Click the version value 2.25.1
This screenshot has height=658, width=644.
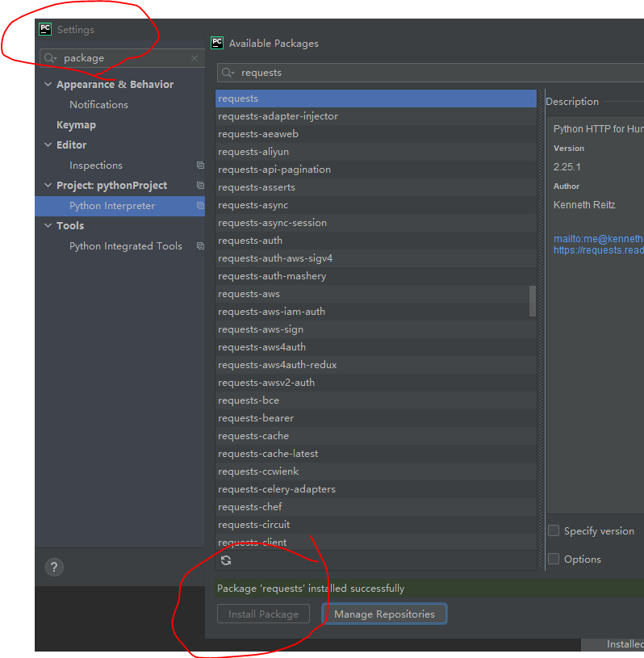[x=567, y=167]
